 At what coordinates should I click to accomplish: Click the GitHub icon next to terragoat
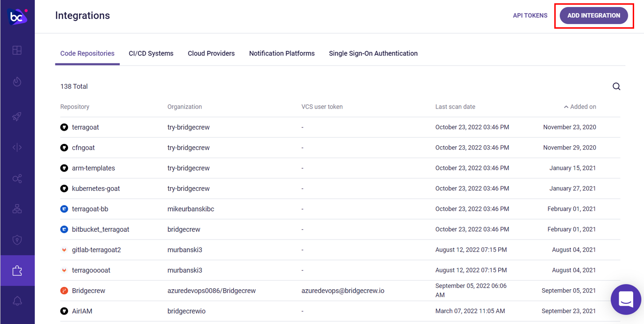pyautogui.click(x=64, y=127)
